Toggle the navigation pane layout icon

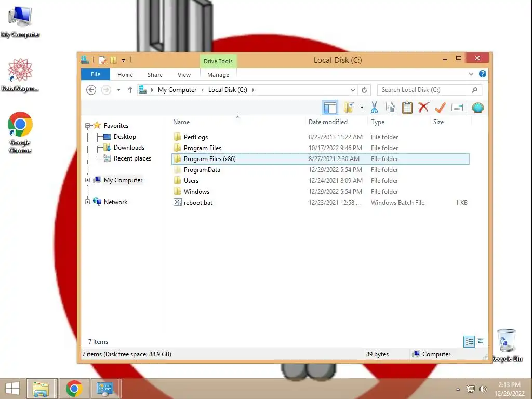click(x=329, y=108)
